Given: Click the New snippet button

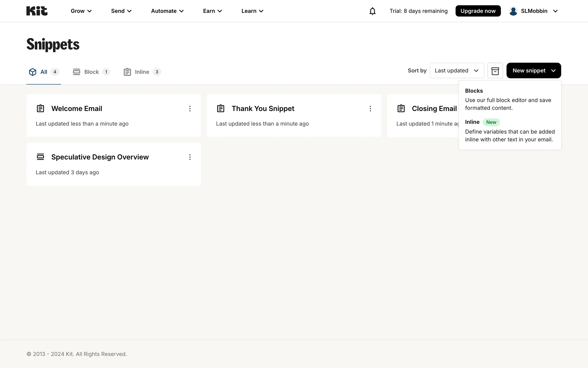Looking at the screenshot, I should point(533,71).
